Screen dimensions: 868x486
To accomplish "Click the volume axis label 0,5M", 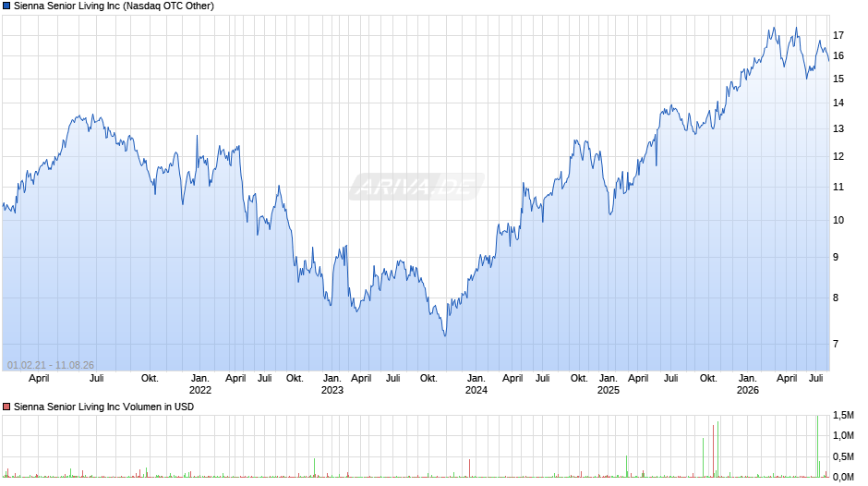I will pyautogui.click(x=843, y=457).
